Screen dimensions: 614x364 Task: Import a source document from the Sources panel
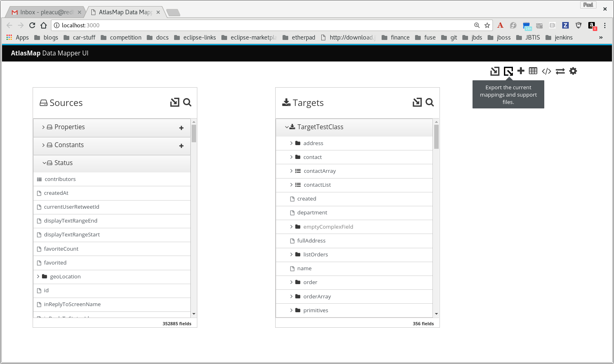point(174,102)
